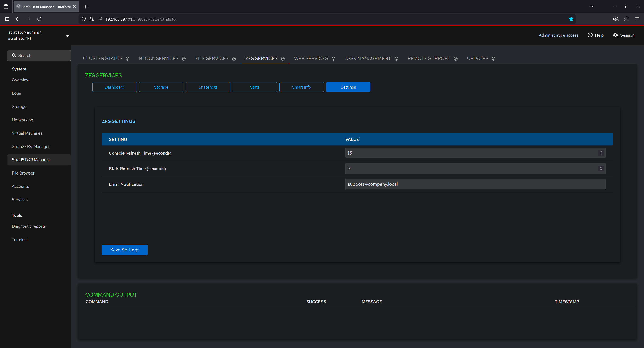Viewport: 644px width, 348px height.
Task: Open Terminal in the sidebar
Action: [19, 239]
